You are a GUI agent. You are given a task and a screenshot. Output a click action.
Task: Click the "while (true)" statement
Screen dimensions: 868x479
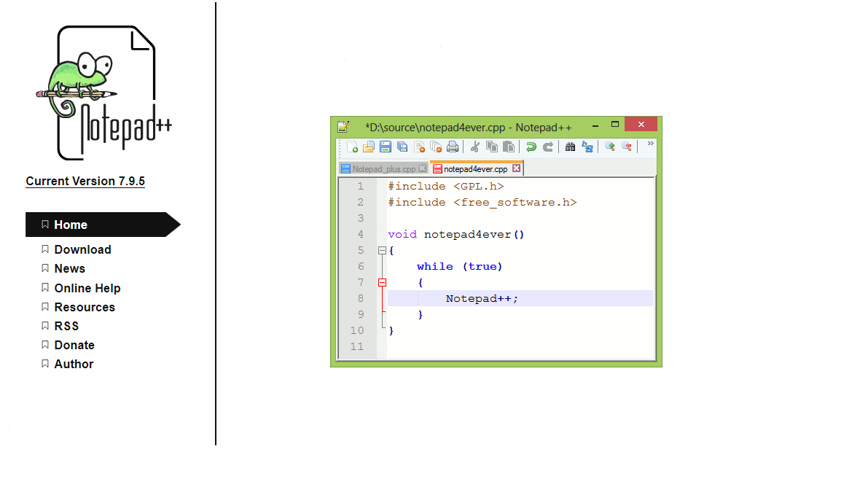(x=459, y=267)
